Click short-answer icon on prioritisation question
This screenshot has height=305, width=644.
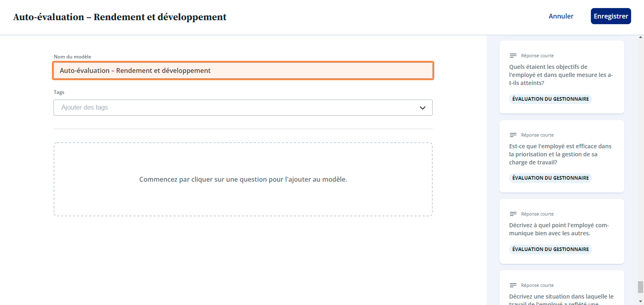pos(513,135)
